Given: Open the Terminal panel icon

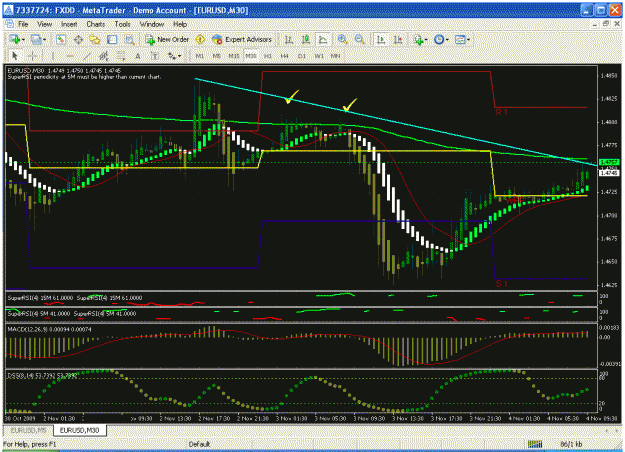Looking at the screenshot, I should (112, 39).
